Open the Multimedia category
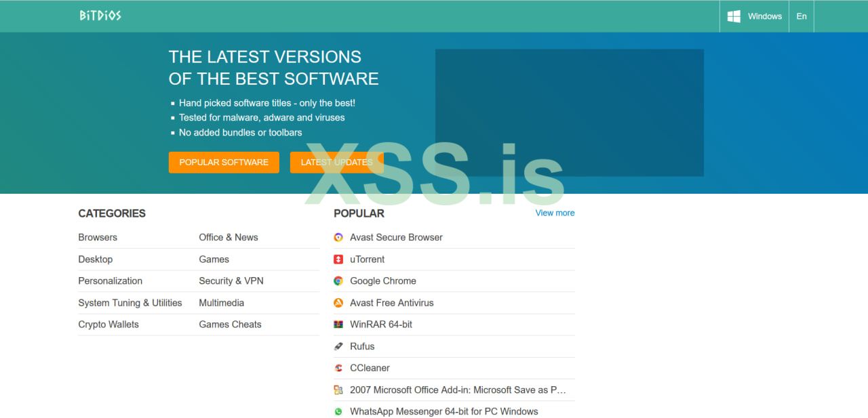The width and height of the screenshot is (868, 418). (x=222, y=303)
